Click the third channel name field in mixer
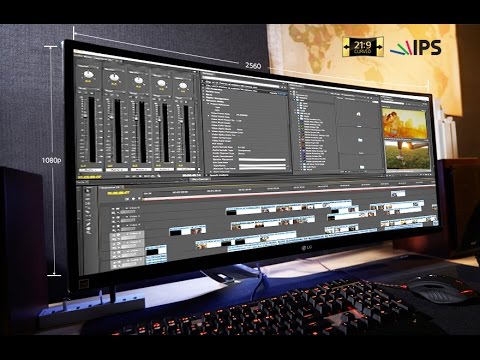Screen dimensions: 480x360 coord(141,170)
